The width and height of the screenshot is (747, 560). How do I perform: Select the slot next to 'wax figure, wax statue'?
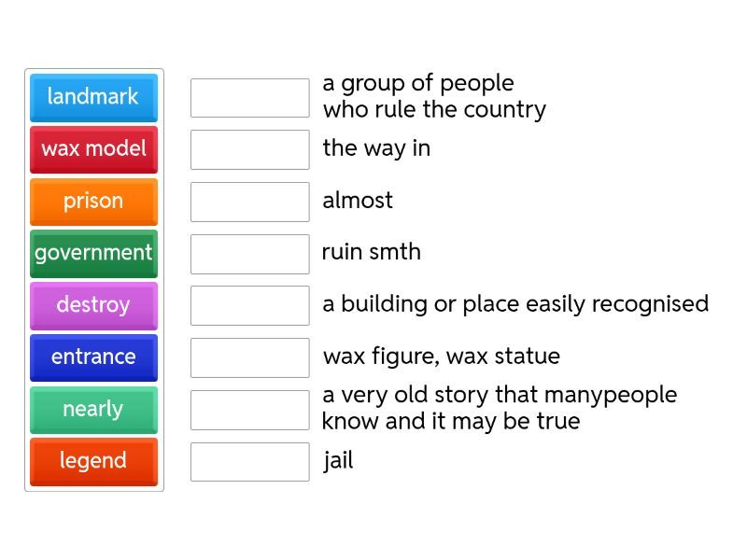pos(249,357)
